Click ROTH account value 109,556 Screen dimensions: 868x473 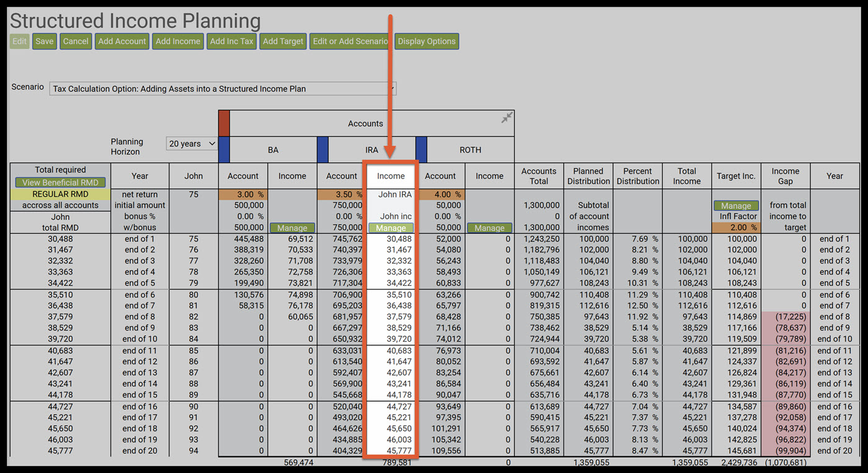[x=446, y=451]
